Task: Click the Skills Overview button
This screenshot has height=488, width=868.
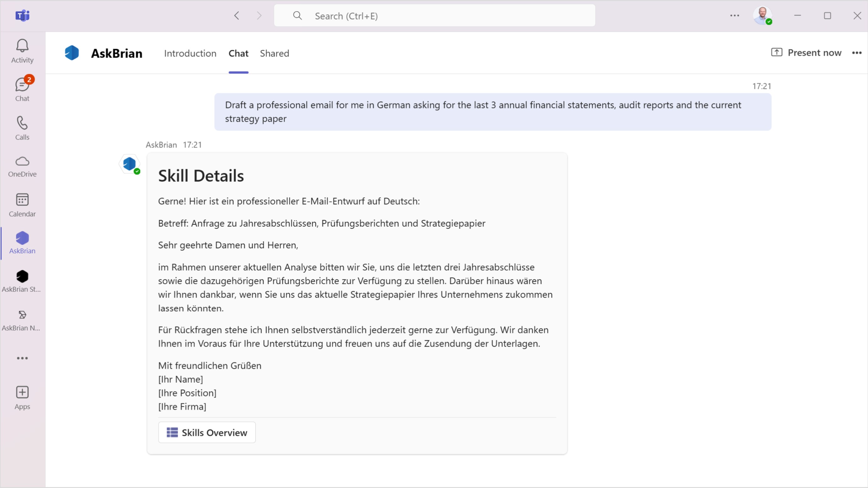Action: pyautogui.click(x=207, y=432)
